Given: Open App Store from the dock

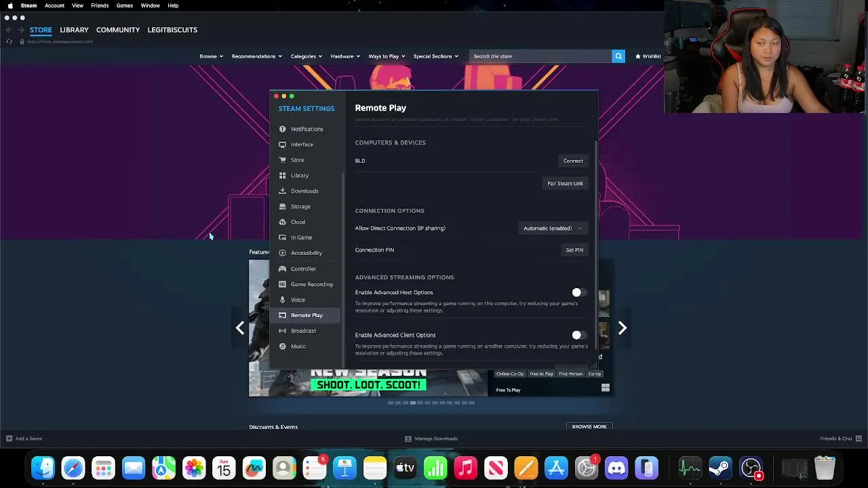Looking at the screenshot, I should (x=556, y=468).
